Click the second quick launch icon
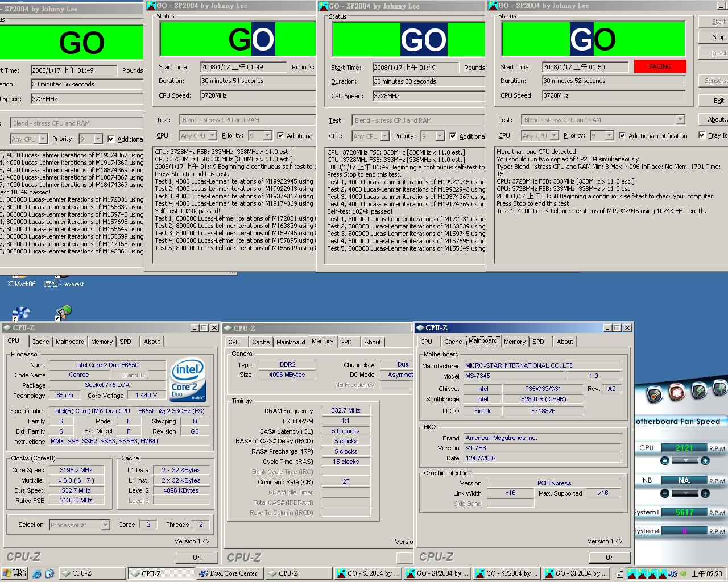Viewport: 728px width, 582px height. [x=49, y=574]
